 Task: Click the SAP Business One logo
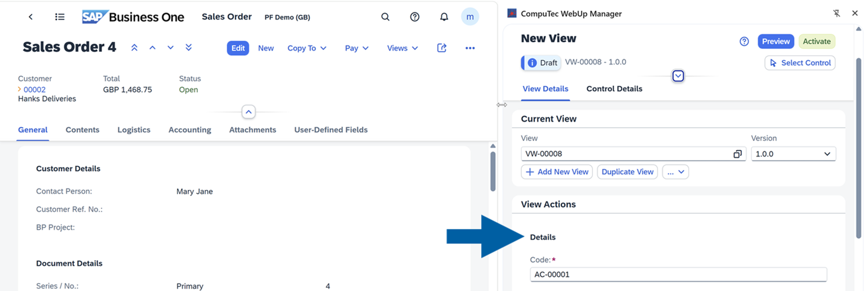point(133,17)
